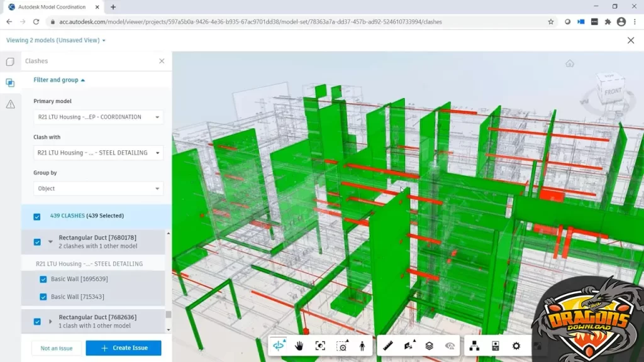Open the Model Browser hierarchy icon
The height and width of the screenshot is (362, 644).
[475, 345]
